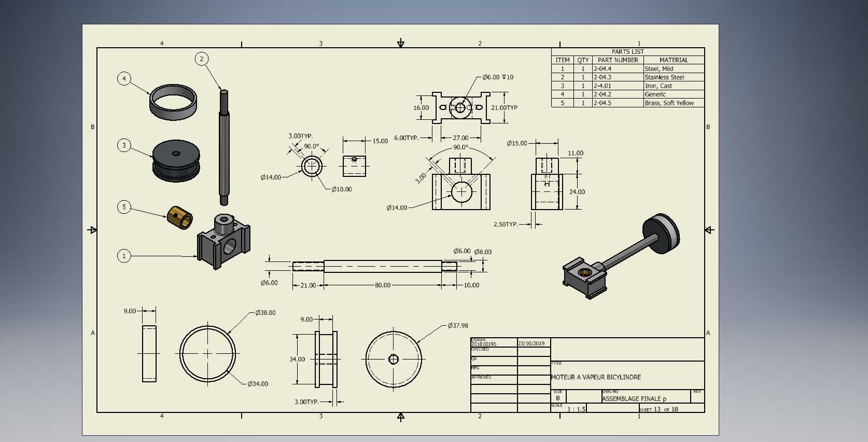
Task: Select the QTY column header
Action: point(583,60)
